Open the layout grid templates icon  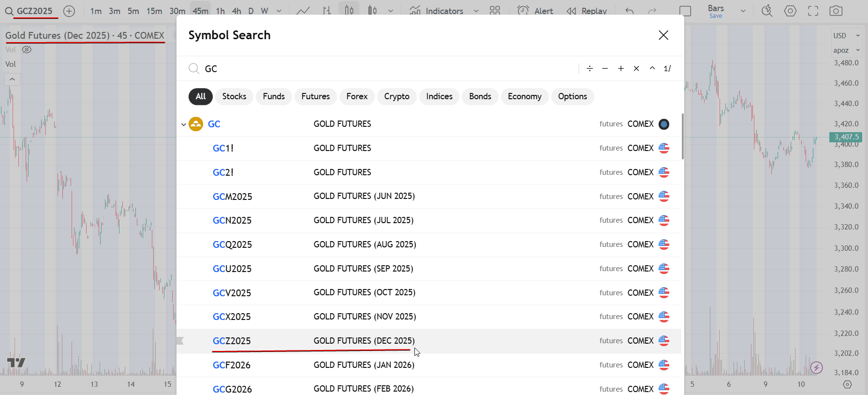(x=495, y=11)
